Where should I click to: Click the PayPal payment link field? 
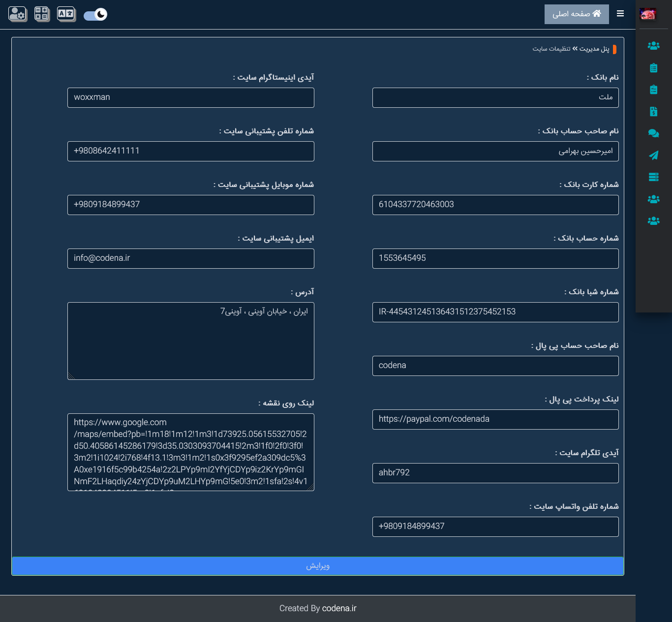pyautogui.click(x=495, y=419)
